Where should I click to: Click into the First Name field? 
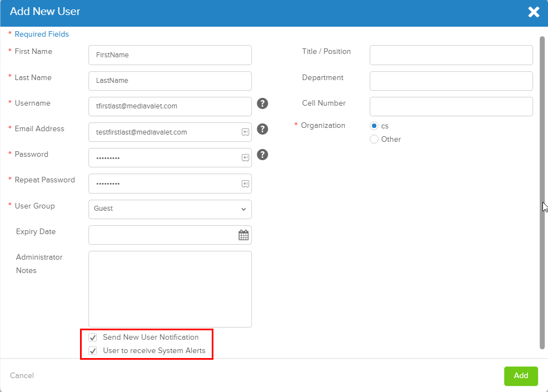(170, 55)
